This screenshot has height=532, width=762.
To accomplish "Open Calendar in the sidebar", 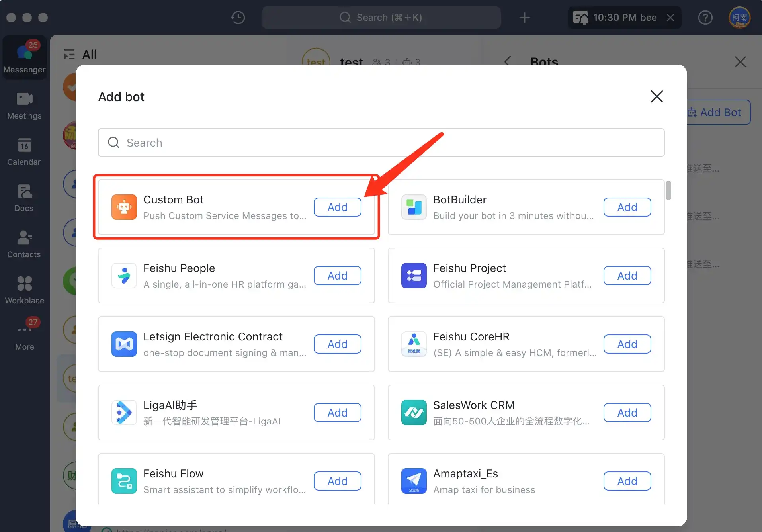I will 25,152.
